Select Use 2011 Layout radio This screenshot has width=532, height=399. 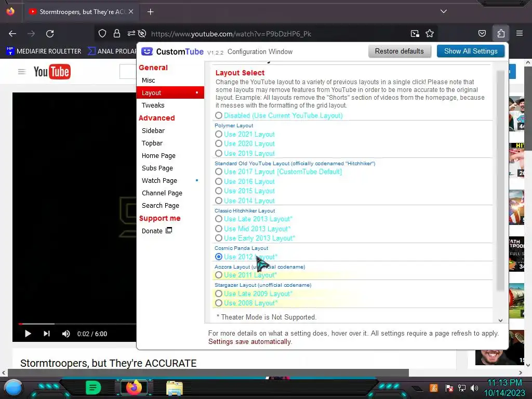219,275
